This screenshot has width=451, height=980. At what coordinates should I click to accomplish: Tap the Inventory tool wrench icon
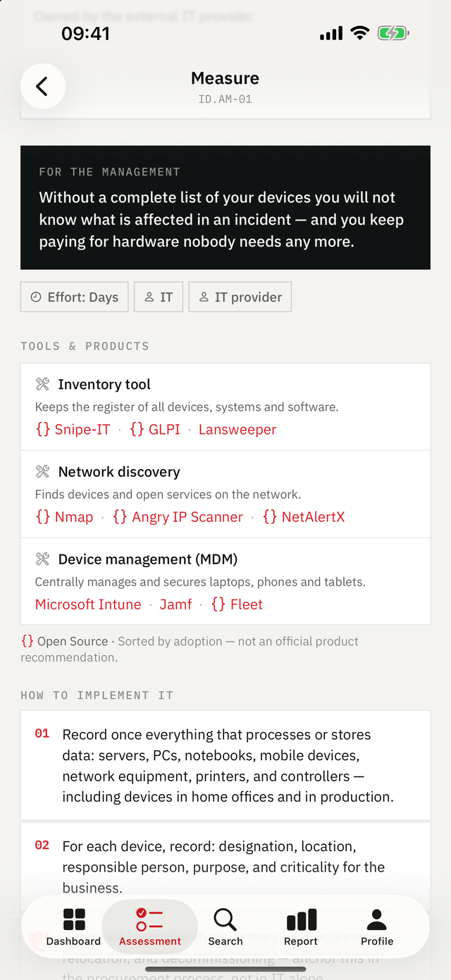[x=42, y=384]
